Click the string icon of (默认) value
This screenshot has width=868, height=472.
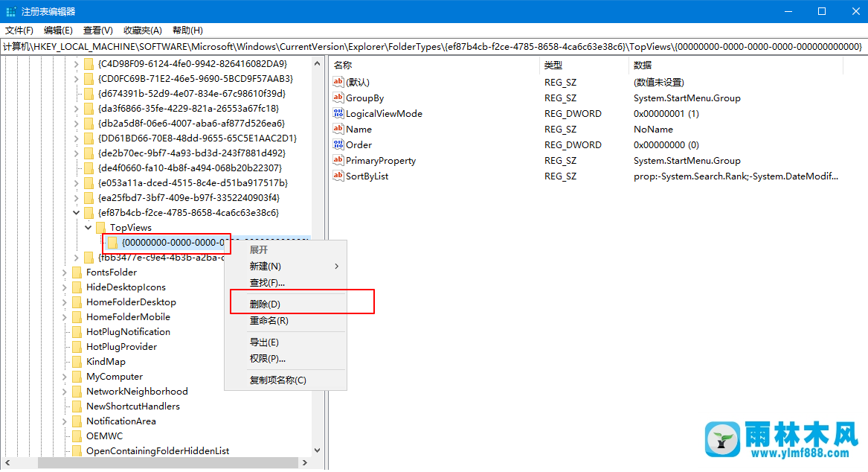tap(338, 82)
